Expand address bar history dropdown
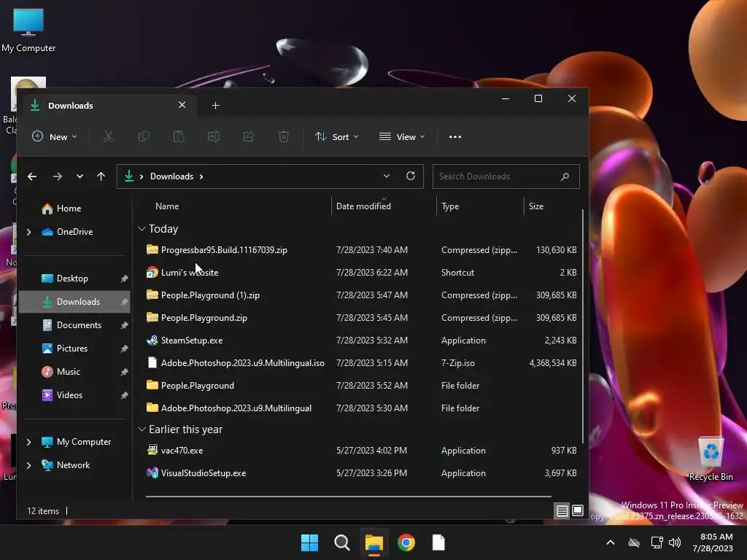 click(387, 176)
